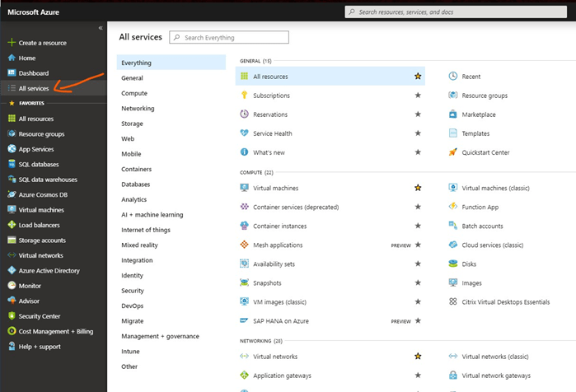This screenshot has height=392, width=576.
Task: Collapse the Favorites section header
Action: point(31,103)
